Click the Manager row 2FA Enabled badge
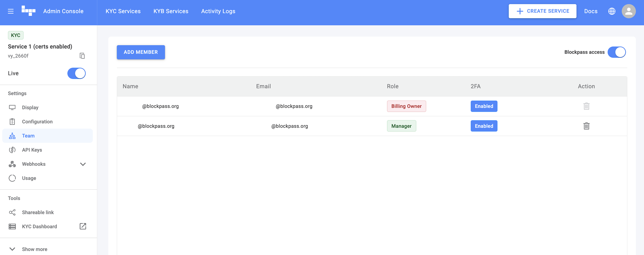 (484, 126)
